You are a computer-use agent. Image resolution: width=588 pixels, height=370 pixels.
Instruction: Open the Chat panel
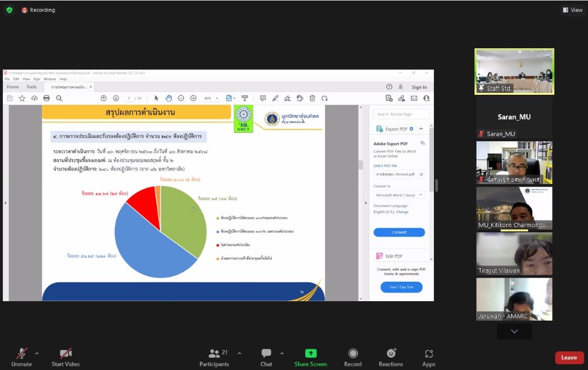pyautogui.click(x=266, y=357)
